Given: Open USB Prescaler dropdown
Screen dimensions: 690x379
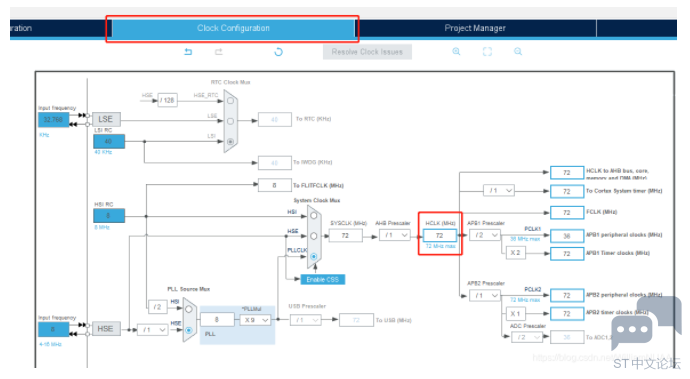Looking at the screenshot, I should pos(305,320).
